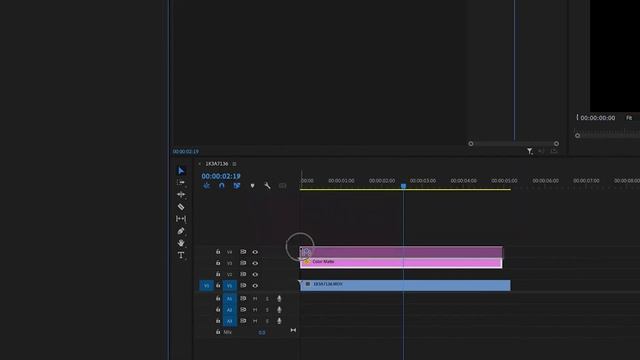Click the voice-over record mic on A1
The width and height of the screenshot is (640, 360).
click(x=279, y=299)
